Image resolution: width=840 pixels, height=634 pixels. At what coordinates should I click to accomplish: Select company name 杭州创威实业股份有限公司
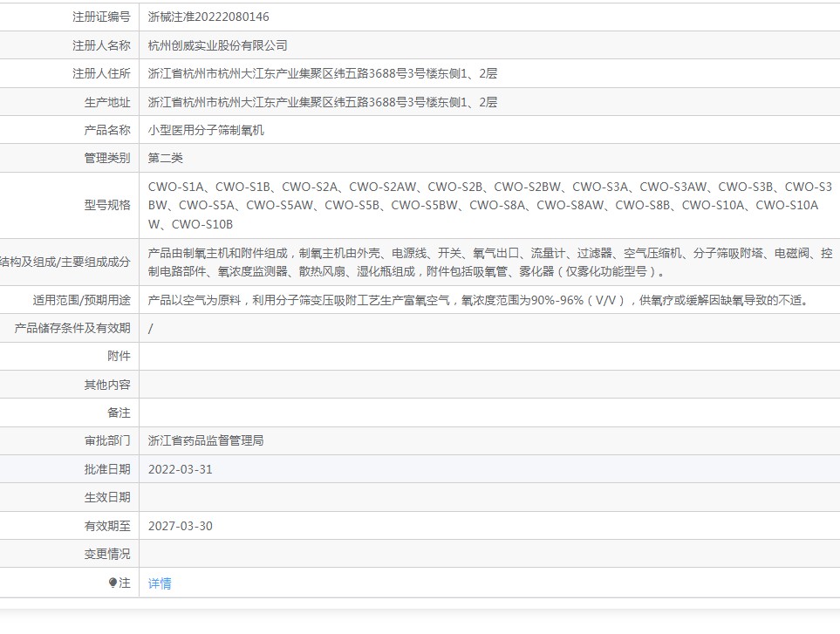point(217,45)
